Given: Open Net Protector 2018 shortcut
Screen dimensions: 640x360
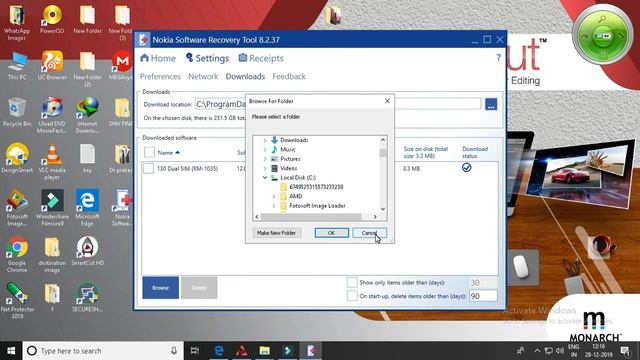Looking at the screenshot, I should point(17,301).
